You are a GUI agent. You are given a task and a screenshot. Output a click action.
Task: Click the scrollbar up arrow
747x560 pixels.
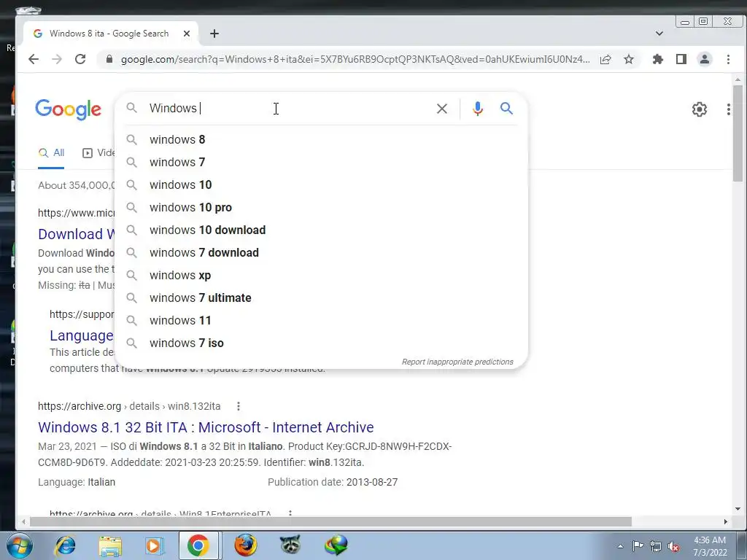click(738, 79)
